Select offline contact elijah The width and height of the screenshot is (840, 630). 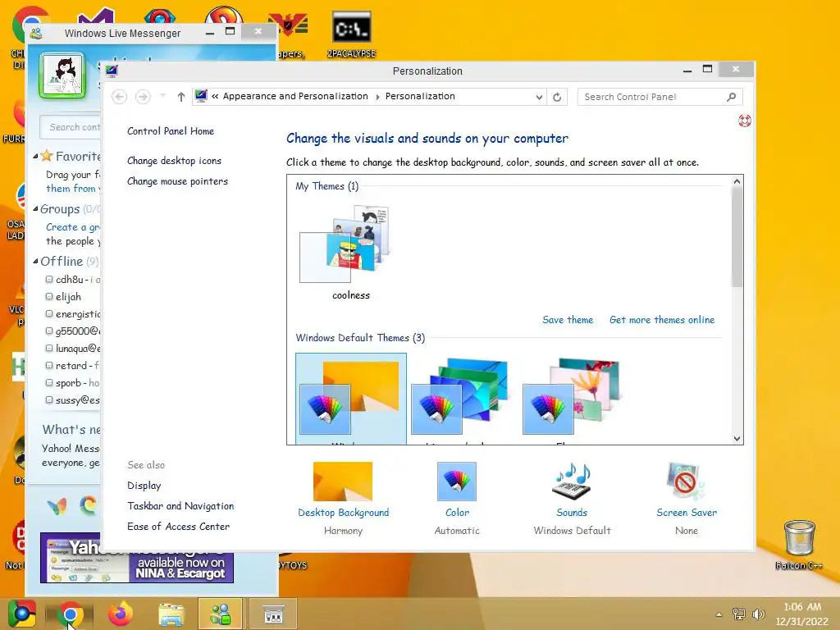[x=68, y=297]
